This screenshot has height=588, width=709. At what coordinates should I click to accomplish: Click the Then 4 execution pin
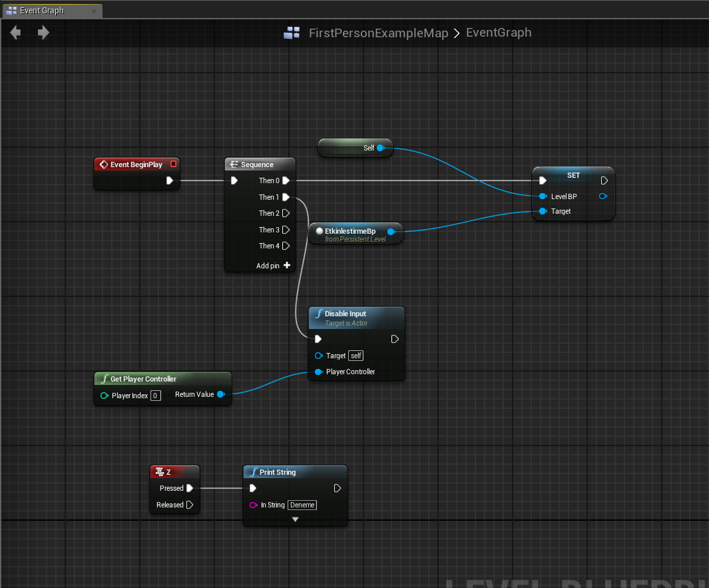pos(286,246)
